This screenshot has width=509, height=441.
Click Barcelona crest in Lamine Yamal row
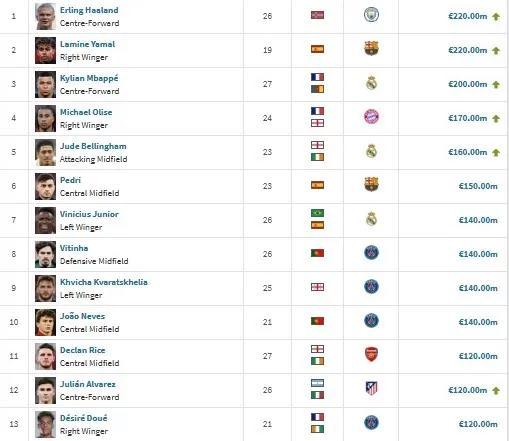(371, 48)
